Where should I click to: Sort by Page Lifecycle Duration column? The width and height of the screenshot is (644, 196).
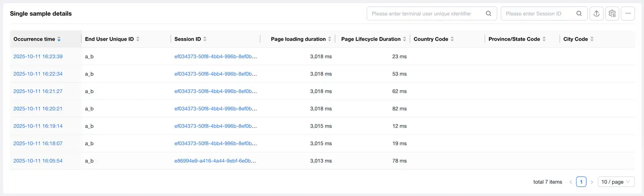[x=404, y=39]
